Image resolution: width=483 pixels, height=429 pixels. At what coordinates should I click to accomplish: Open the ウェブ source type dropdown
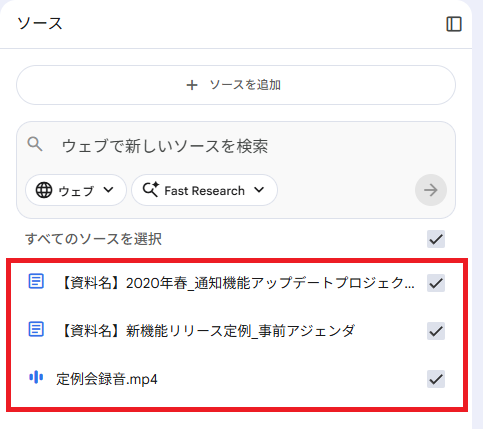76,190
